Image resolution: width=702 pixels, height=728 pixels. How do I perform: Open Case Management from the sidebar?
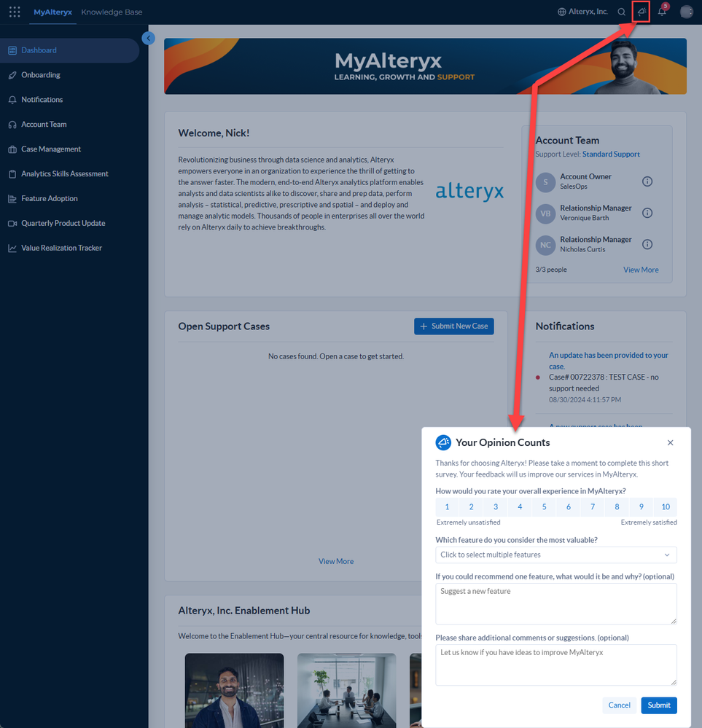click(x=70, y=149)
